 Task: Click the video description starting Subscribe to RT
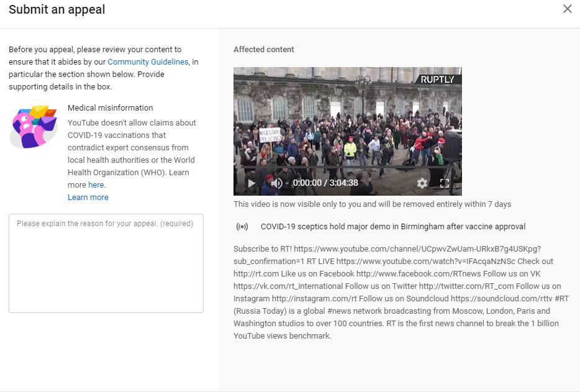(x=401, y=292)
